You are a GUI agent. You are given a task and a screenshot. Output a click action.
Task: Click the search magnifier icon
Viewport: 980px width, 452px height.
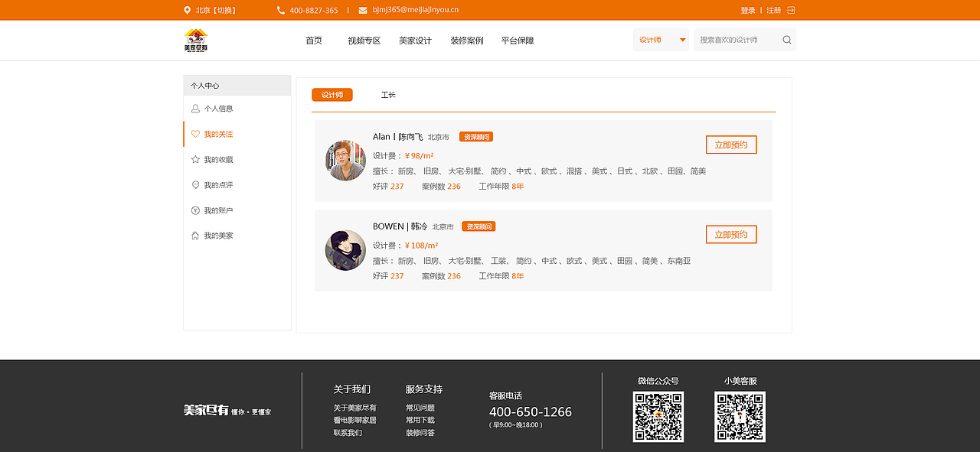[x=786, y=39]
